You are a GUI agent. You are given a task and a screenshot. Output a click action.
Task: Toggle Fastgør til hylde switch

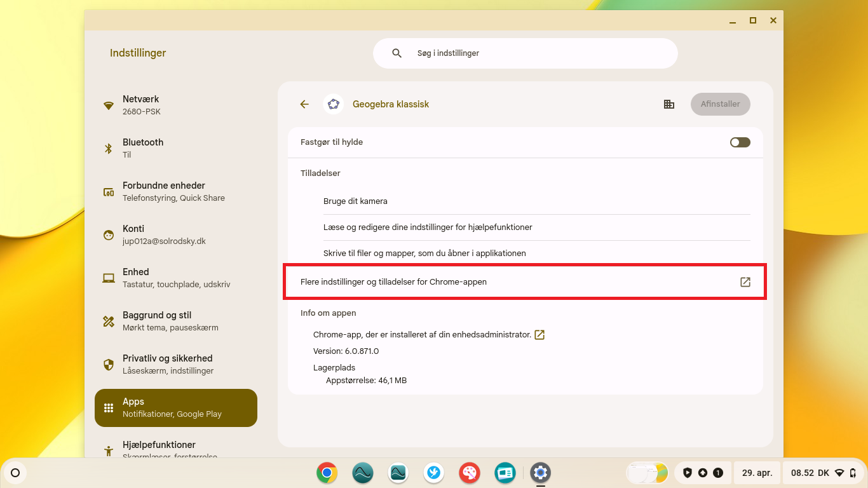tap(740, 142)
